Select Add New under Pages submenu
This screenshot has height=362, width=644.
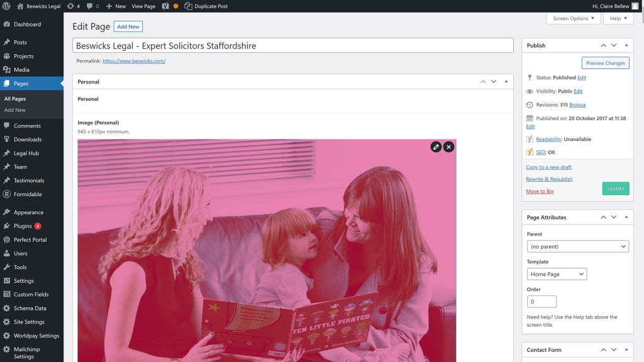point(15,110)
